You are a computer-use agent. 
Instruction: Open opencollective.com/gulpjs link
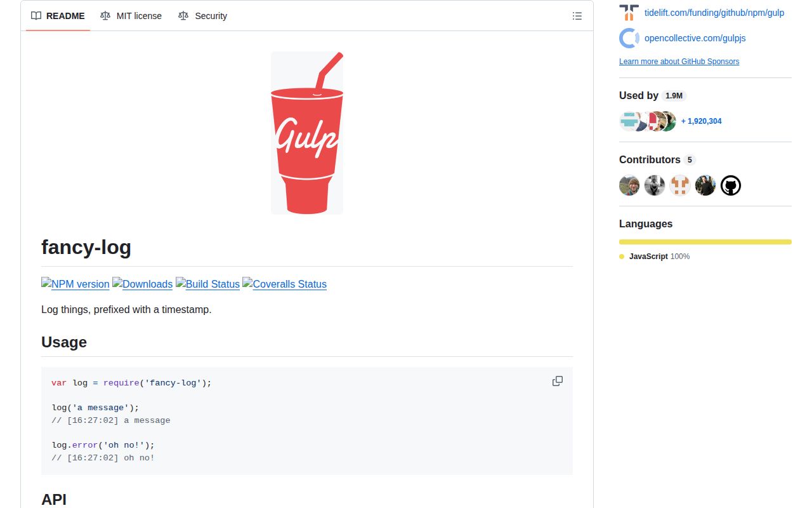[x=695, y=38]
